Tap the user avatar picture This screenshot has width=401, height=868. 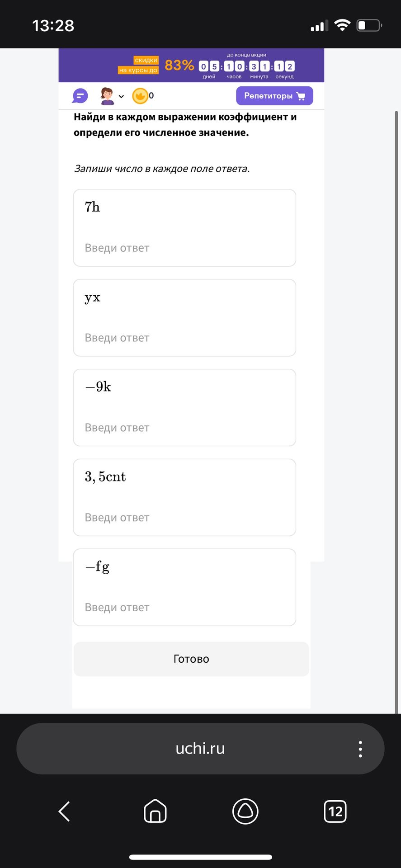click(x=107, y=96)
